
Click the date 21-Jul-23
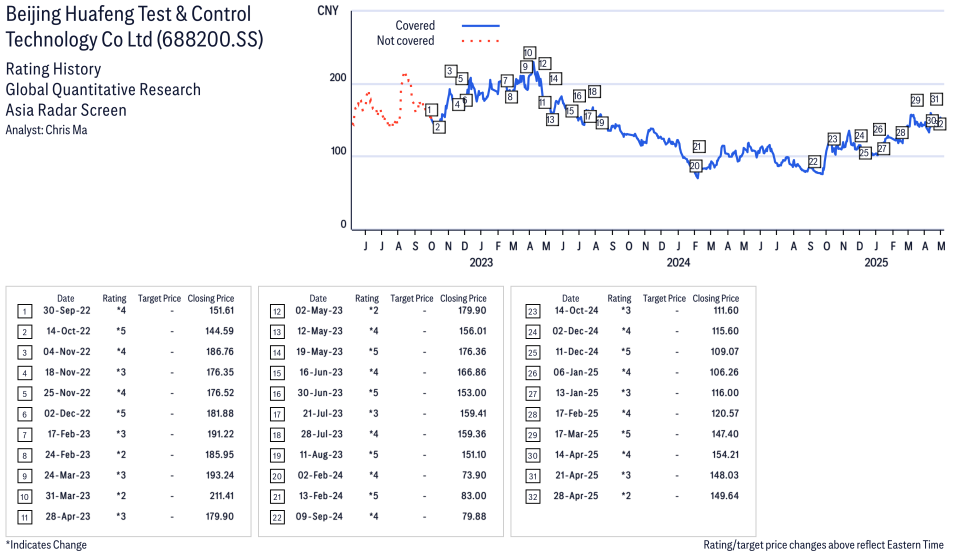click(x=323, y=413)
